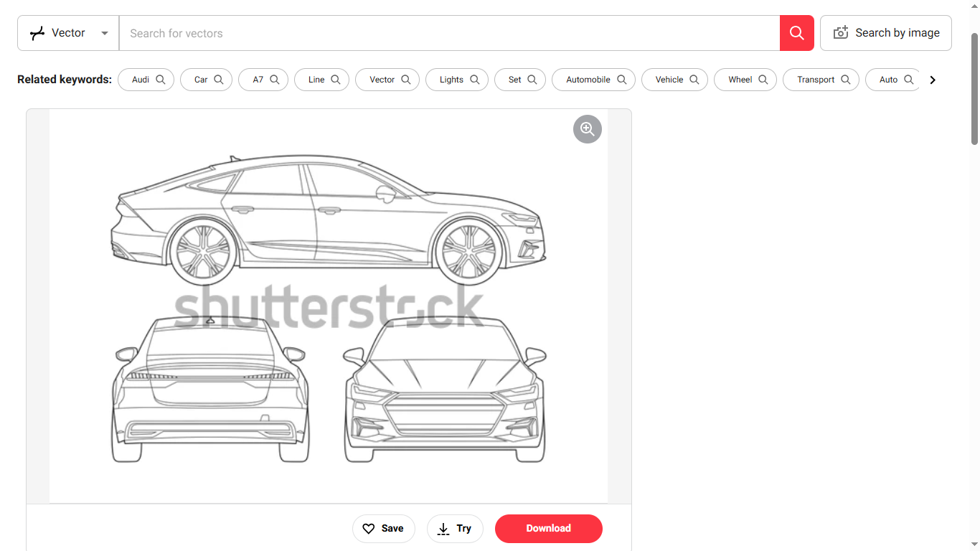Click the download arrow icon on the Try button
Screen dimensions: 980x551
[x=443, y=529]
